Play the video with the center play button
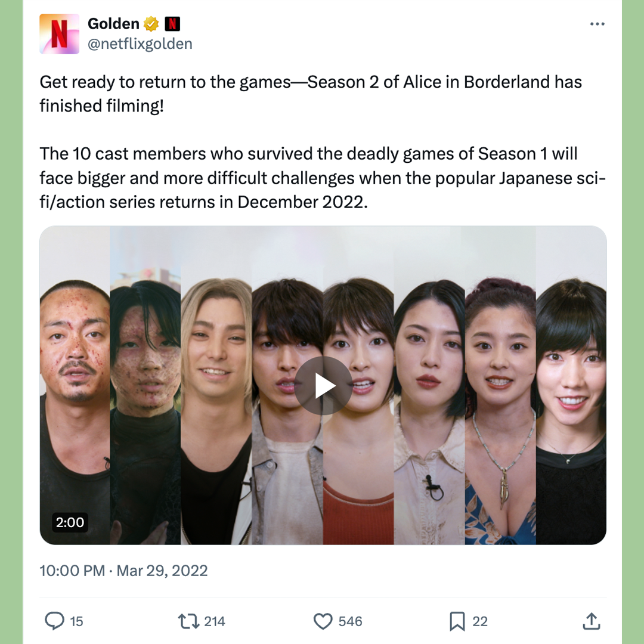 (x=323, y=385)
